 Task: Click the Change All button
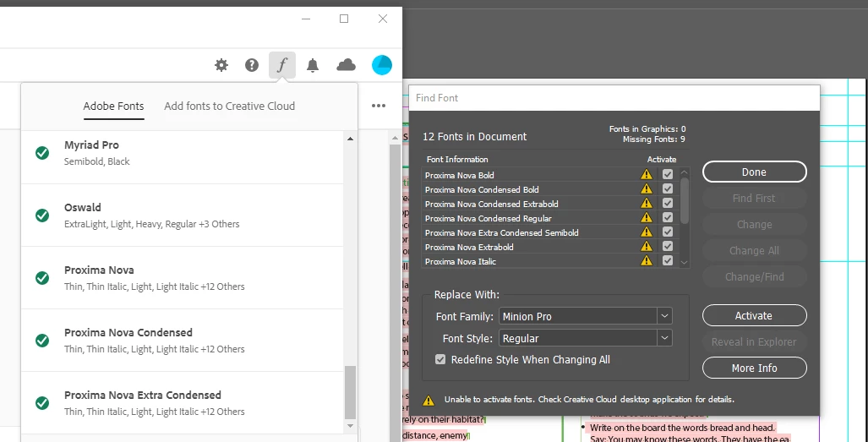(755, 251)
